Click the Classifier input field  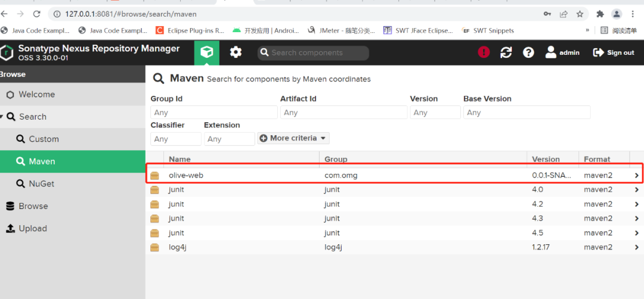176,139
